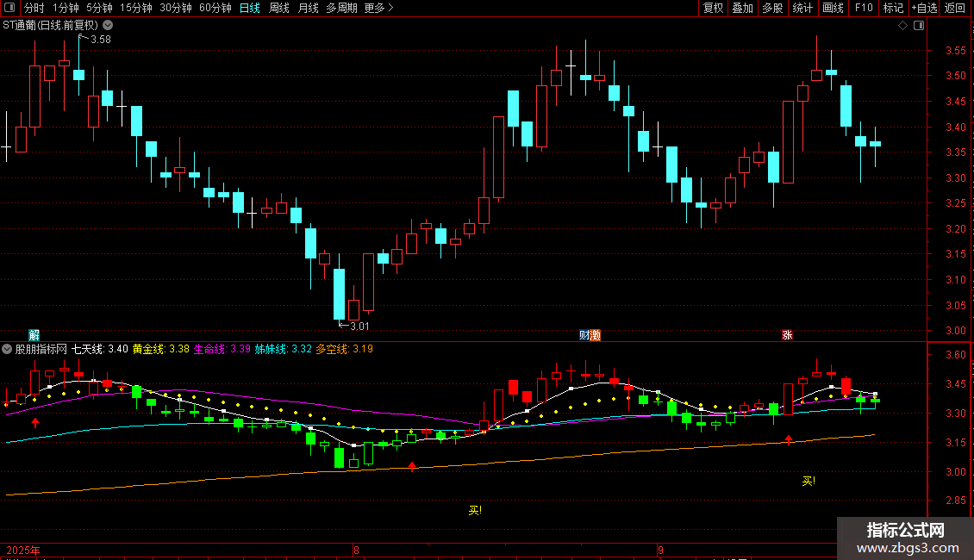Open the 多周期 multi-period view
The height and width of the screenshot is (560, 974).
(x=341, y=8)
